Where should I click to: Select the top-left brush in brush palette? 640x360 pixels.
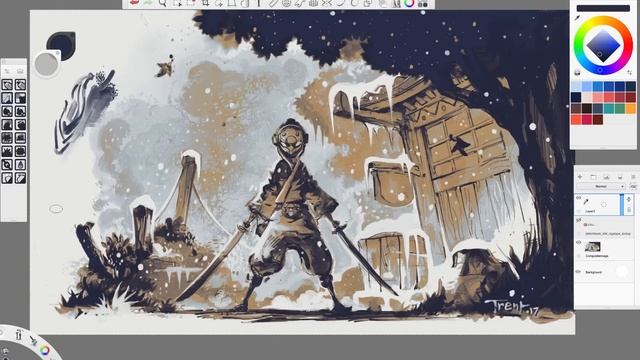click(x=7, y=85)
